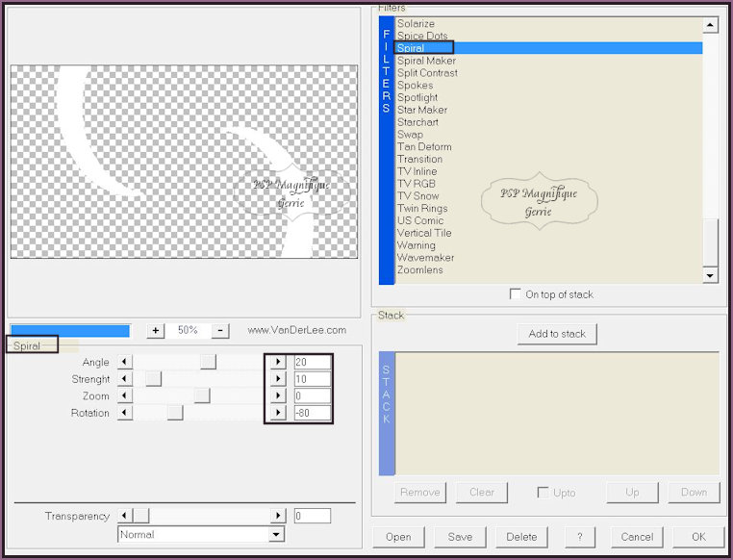
Task: Click the Save button
Action: (460, 537)
